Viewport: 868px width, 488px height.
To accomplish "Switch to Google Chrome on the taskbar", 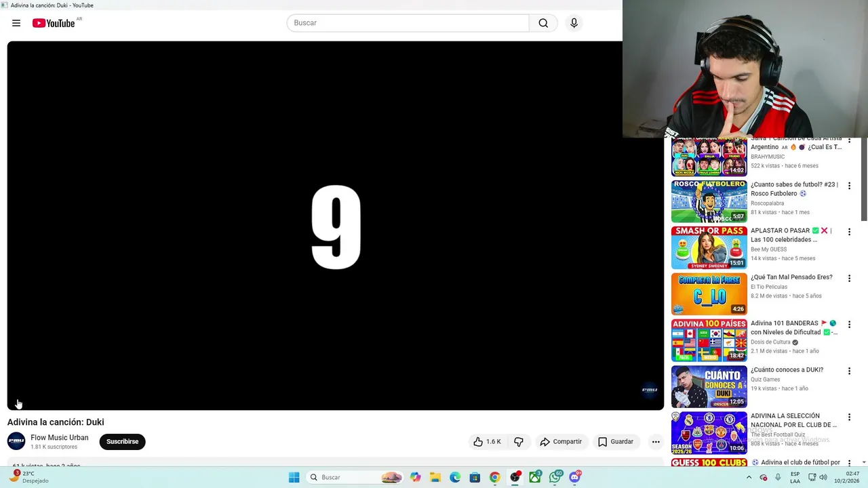I will point(494,477).
